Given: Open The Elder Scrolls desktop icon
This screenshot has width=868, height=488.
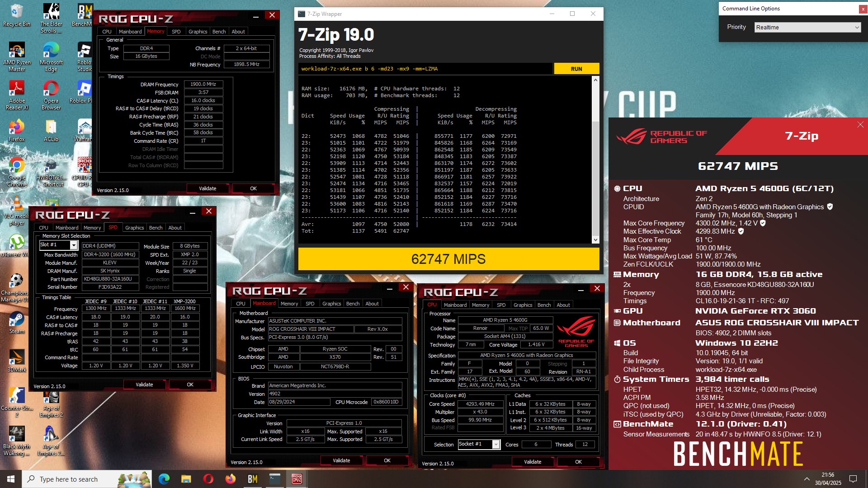Looking at the screenshot, I should tap(51, 18).
